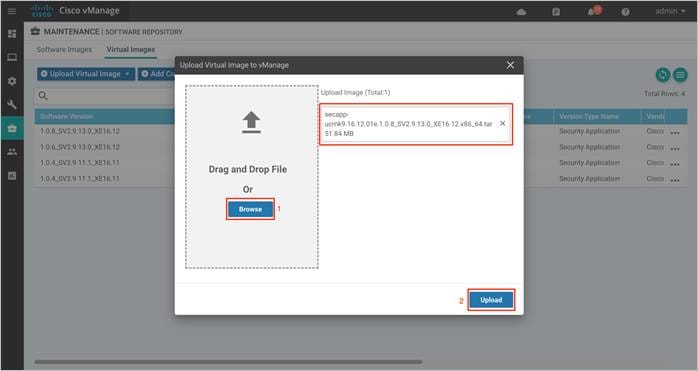
Task: Click the horizontal scrollbar at bottom
Action: (x=228, y=362)
